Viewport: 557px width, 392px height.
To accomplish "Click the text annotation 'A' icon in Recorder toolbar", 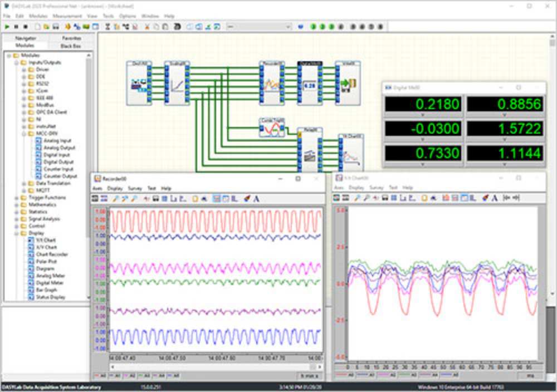I will tap(256, 198).
